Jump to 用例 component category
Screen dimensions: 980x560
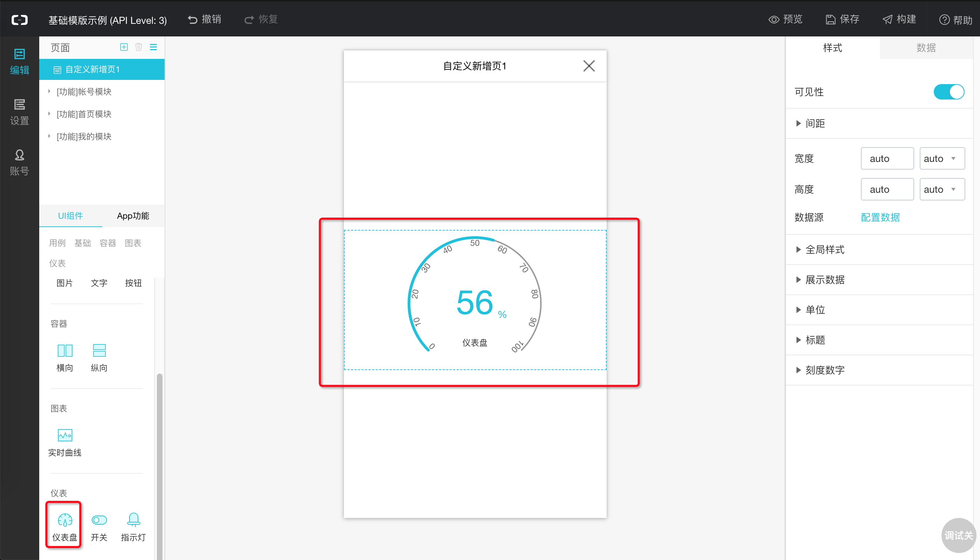57,243
